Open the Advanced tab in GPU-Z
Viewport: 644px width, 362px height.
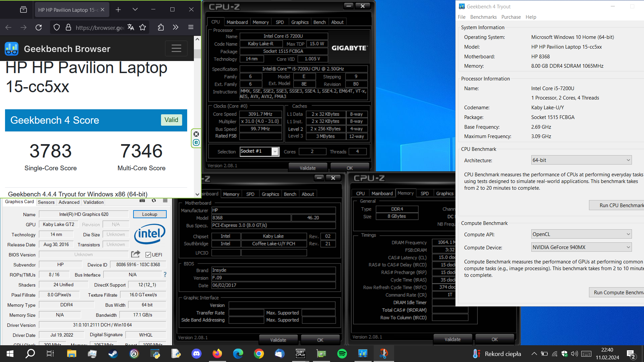click(69, 202)
